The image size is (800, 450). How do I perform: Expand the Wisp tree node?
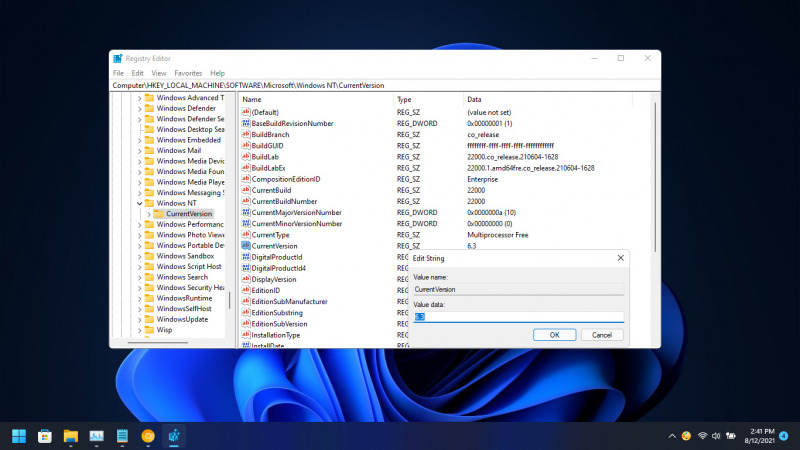139,330
